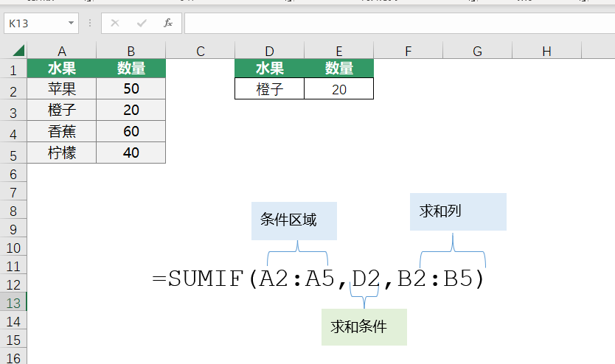
Task: Select row 15 header
Action: [13, 340]
